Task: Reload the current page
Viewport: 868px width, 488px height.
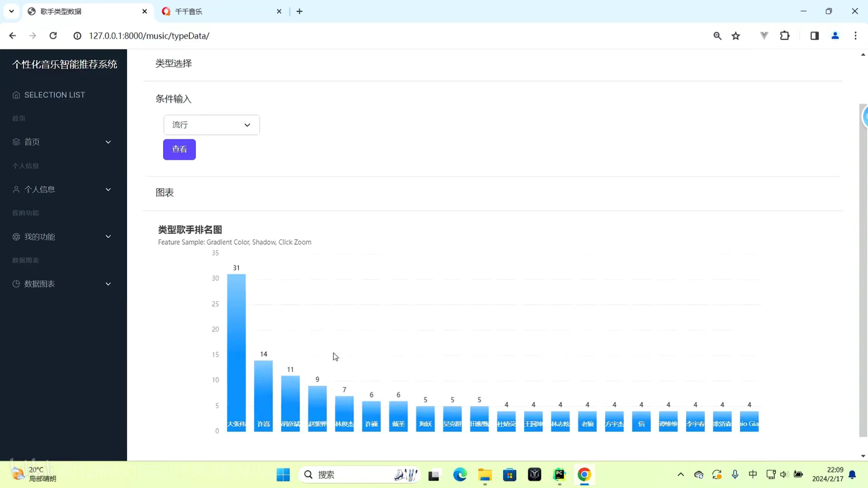Action: pos(53,36)
